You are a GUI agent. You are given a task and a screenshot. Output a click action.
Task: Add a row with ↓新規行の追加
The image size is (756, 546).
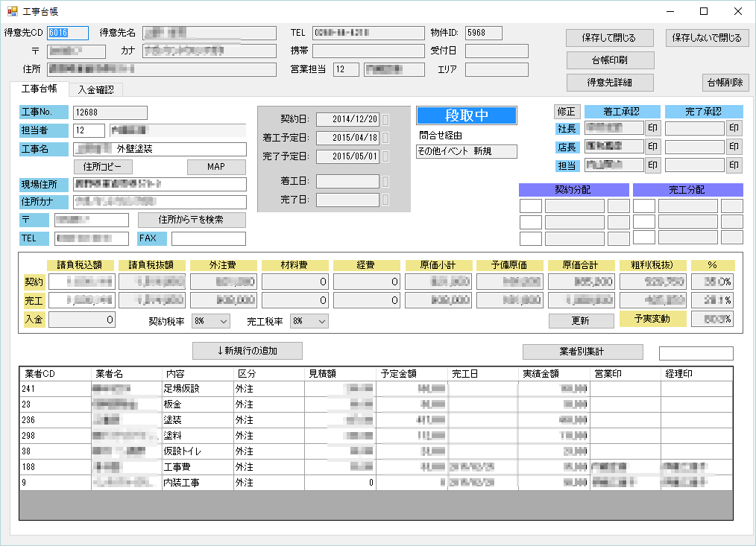click(x=247, y=351)
